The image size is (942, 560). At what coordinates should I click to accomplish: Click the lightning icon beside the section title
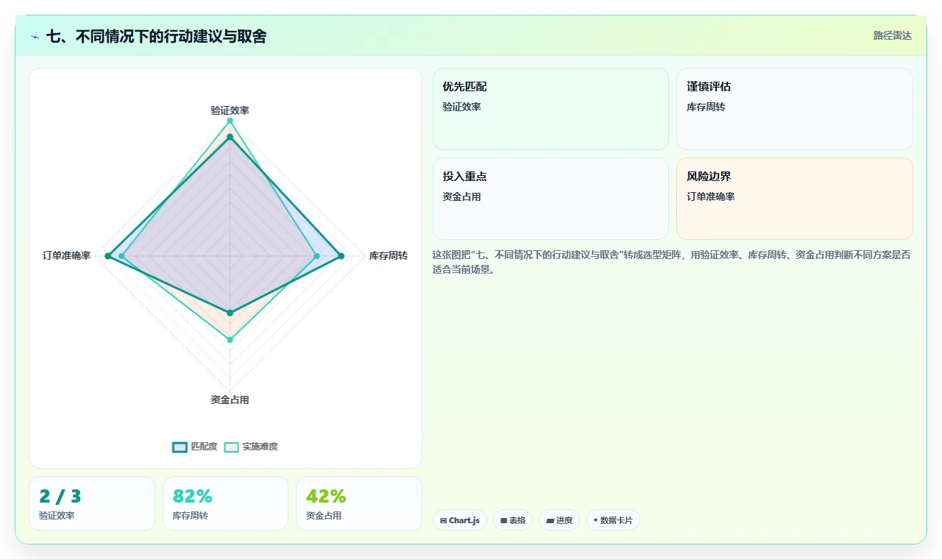point(35,36)
